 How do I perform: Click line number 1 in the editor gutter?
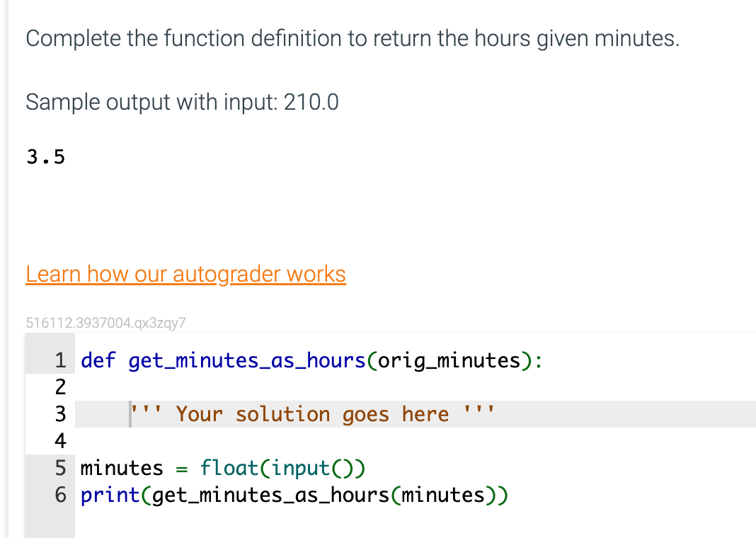coord(60,360)
